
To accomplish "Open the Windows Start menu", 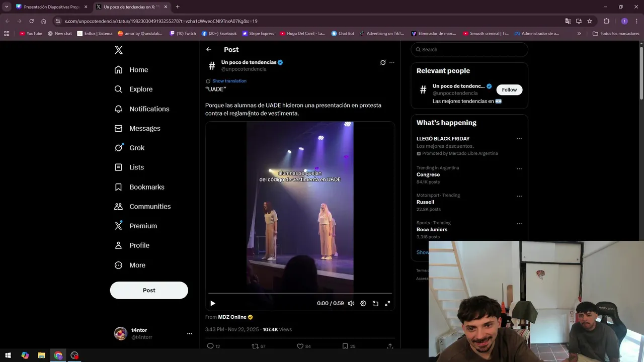I will tap(8, 355).
